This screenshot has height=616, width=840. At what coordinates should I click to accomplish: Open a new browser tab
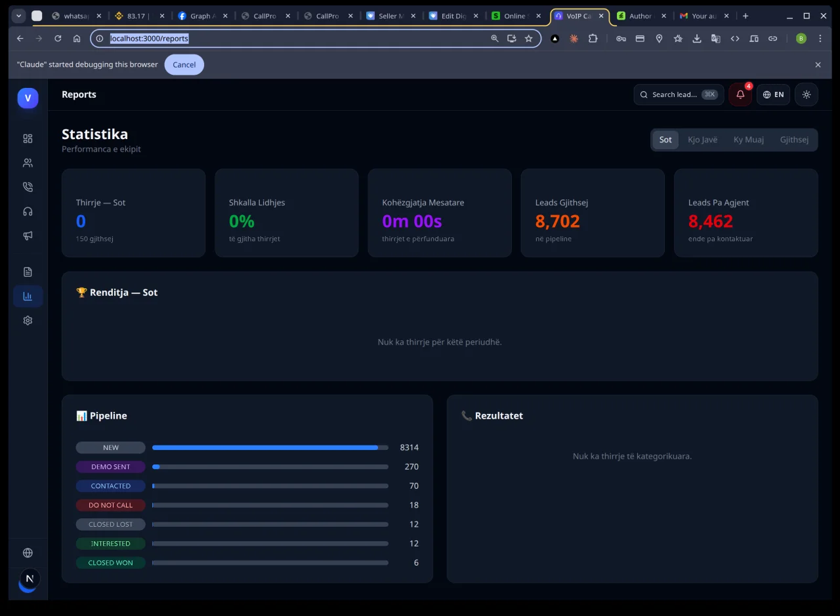tap(745, 16)
